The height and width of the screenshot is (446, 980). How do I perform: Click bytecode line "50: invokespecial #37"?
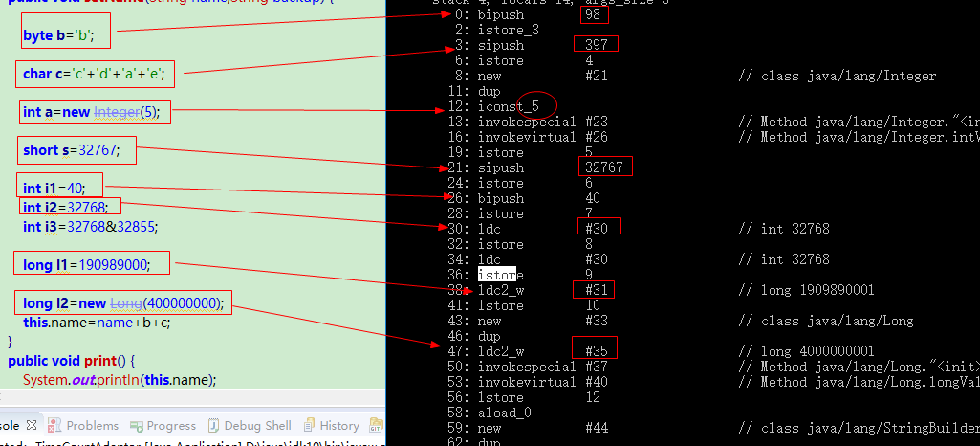(528, 367)
